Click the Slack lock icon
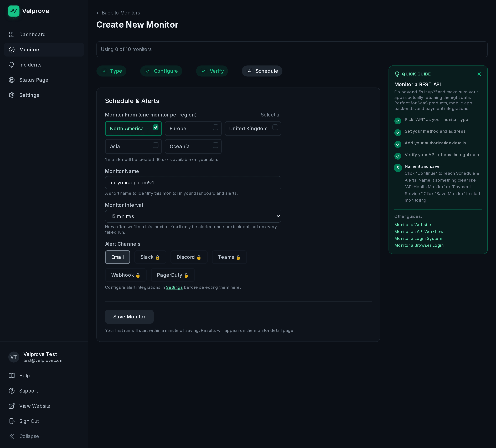 click(157, 257)
